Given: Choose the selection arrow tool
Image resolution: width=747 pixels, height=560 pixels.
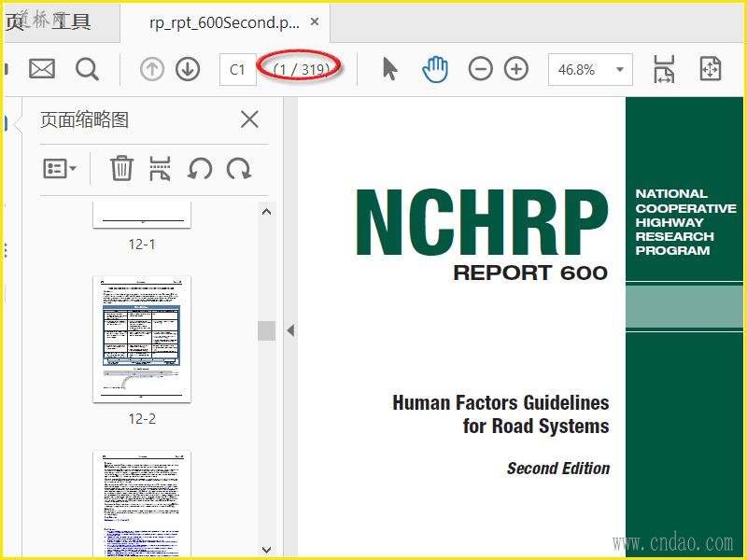Looking at the screenshot, I should pyautogui.click(x=389, y=69).
